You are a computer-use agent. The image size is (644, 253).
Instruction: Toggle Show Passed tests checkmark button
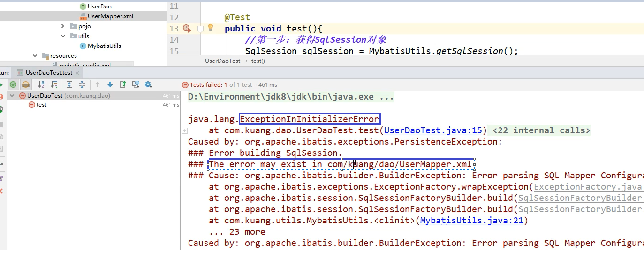pos(13,84)
